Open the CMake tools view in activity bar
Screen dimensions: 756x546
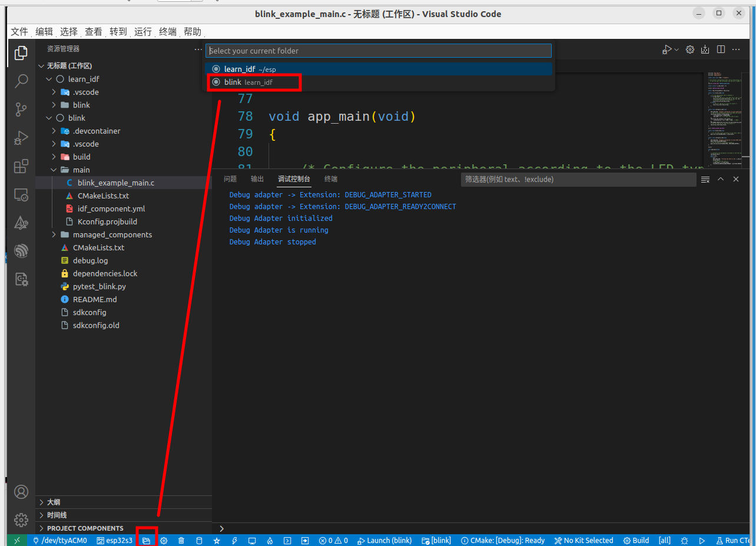(21, 223)
